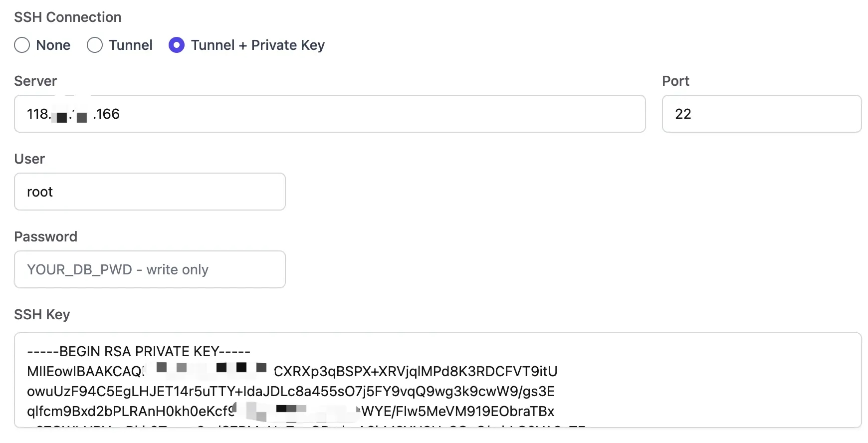Click the 'Tunnel + Private Key' label text
The width and height of the screenshot is (868, 443).
coord(258,45)
